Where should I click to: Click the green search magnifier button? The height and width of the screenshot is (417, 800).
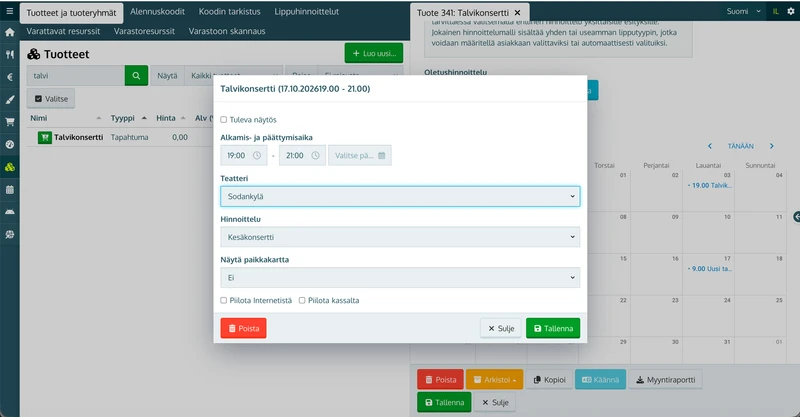(136, 76)
